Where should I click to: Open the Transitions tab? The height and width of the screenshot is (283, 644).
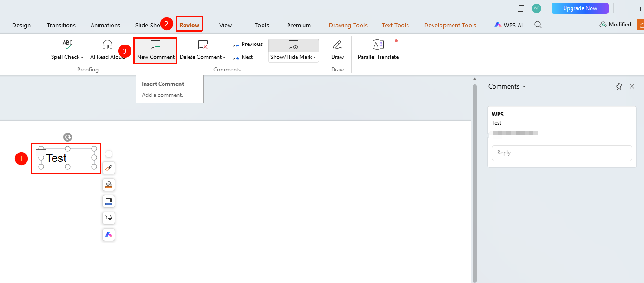coord(61,25)
